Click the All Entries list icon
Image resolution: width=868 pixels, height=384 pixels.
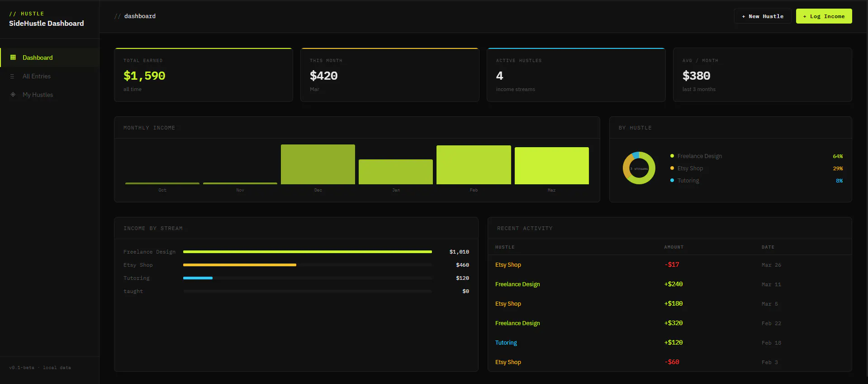click(13, 76)
